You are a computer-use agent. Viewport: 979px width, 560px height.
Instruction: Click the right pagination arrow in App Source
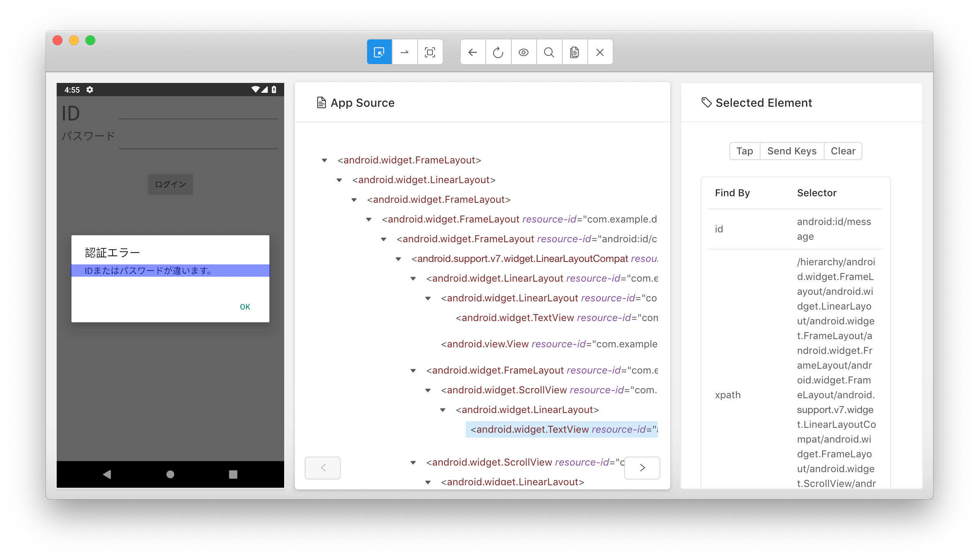642,468
